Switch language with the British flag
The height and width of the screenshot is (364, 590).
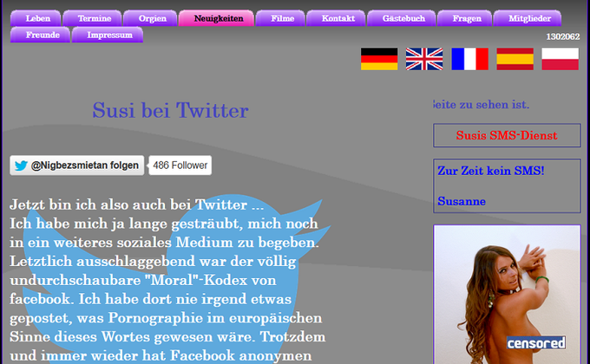click(x=424, y=59)
